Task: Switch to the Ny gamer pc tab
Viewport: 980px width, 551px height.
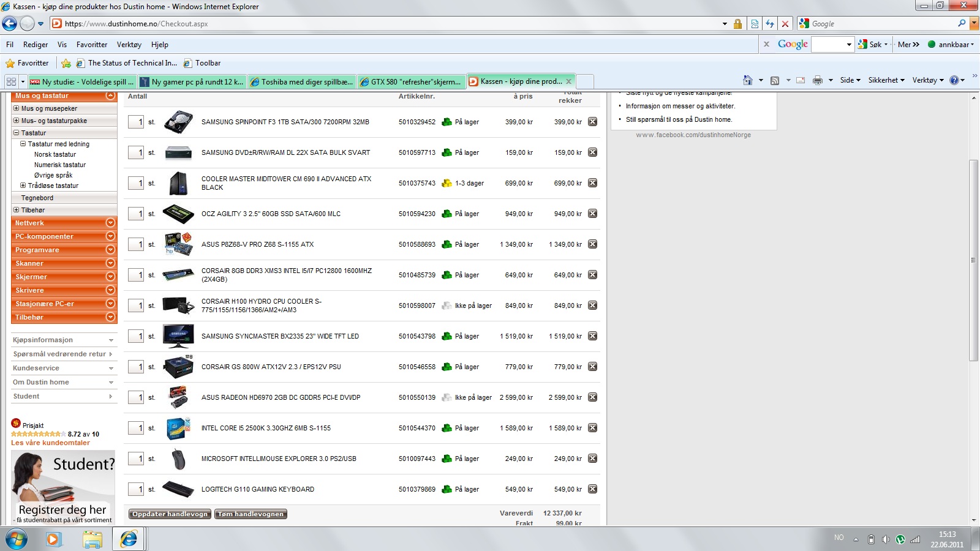Action: pos(192,81)
